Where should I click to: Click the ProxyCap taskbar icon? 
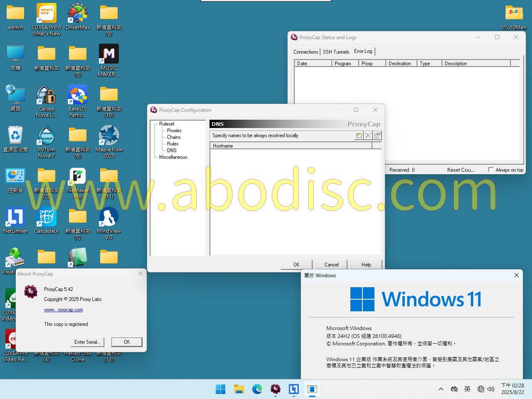pyautogui.click(x=276, y=389)
